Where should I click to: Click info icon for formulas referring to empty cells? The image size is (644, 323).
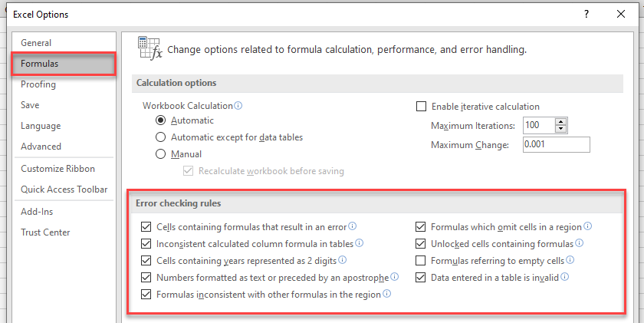pos(570,260)
